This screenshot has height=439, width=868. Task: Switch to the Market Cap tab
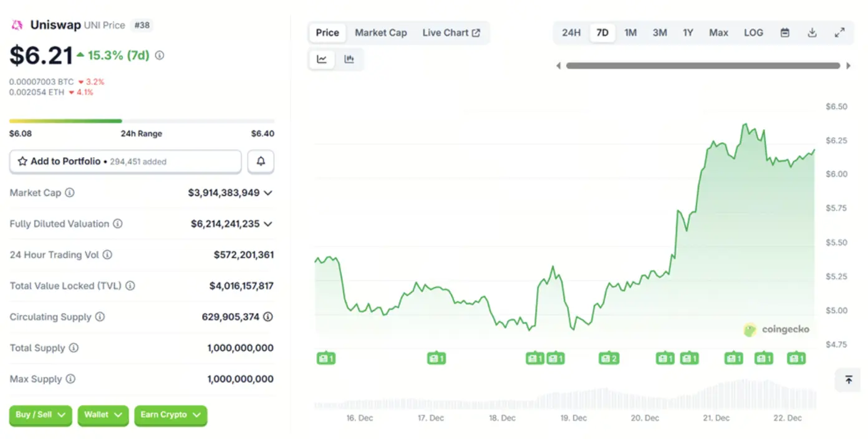(380, 33)
